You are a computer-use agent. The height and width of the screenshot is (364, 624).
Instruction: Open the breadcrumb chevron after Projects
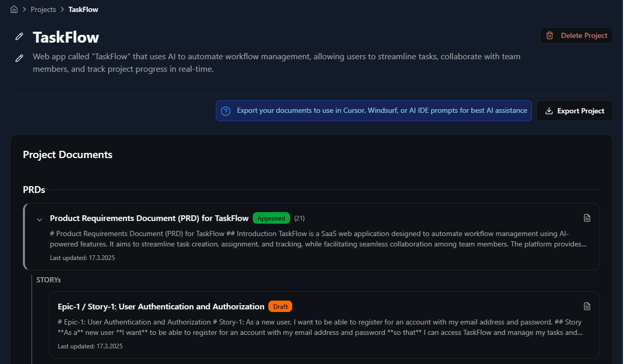(62, 9)
